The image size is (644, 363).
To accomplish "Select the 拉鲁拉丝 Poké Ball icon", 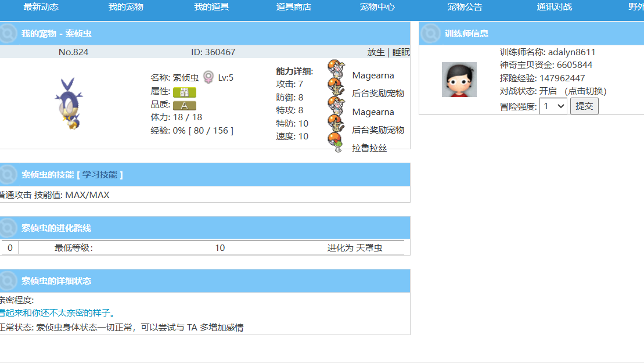I will click(336, 142).
